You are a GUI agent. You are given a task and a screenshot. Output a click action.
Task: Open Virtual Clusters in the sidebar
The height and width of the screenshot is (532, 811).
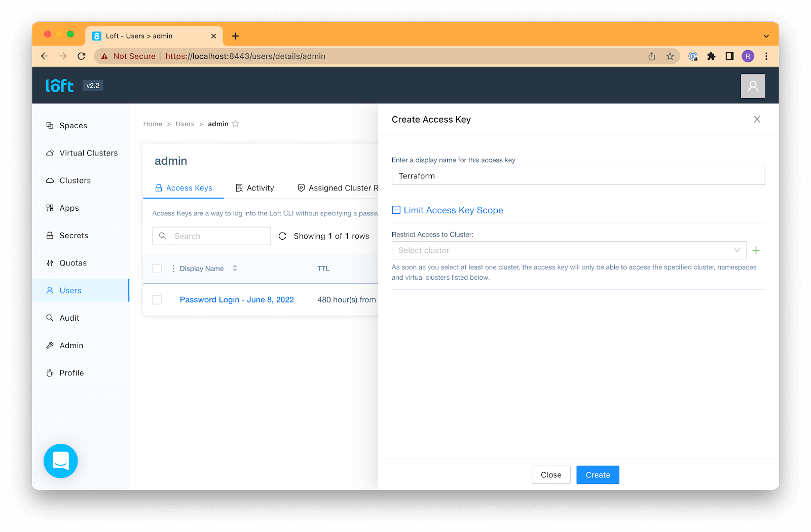[x=81, y=153]
